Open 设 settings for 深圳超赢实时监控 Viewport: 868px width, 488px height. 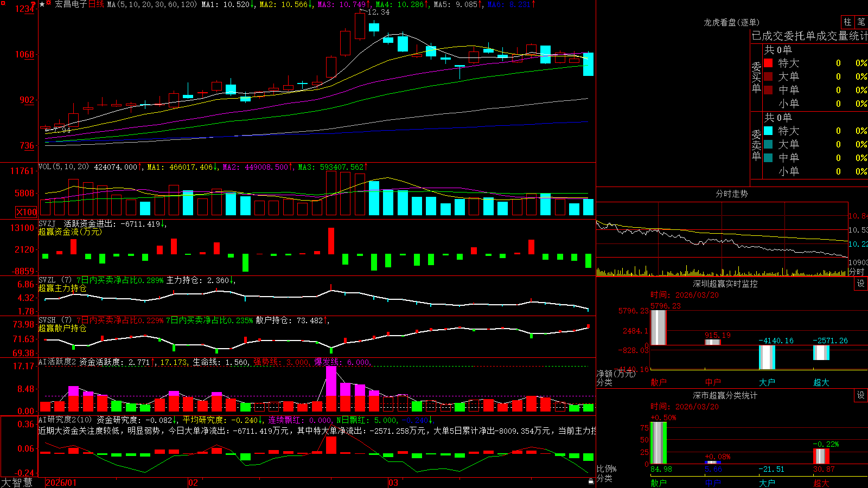pyautogui.click(x=861, y=284)
